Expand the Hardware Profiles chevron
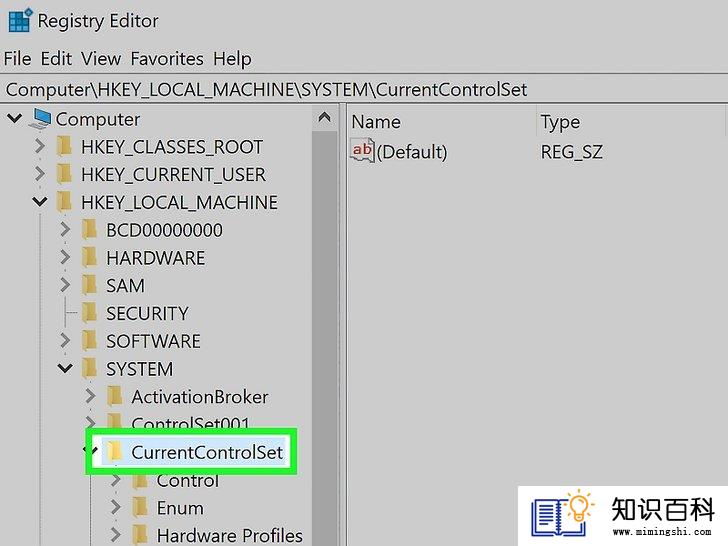This screenshot has height=546, width=728. point(115,535)
